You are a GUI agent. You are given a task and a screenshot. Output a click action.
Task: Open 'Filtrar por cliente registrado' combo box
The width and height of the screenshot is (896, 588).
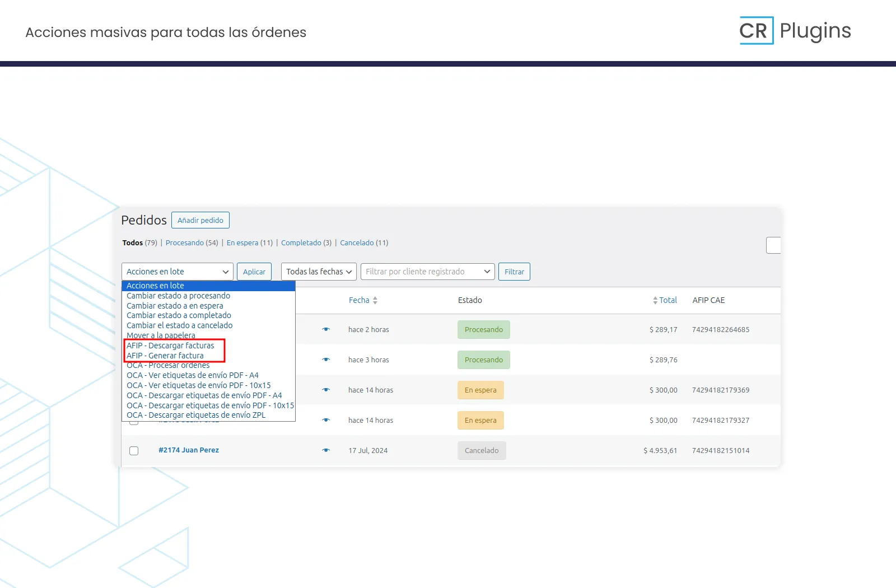[427, 272]
